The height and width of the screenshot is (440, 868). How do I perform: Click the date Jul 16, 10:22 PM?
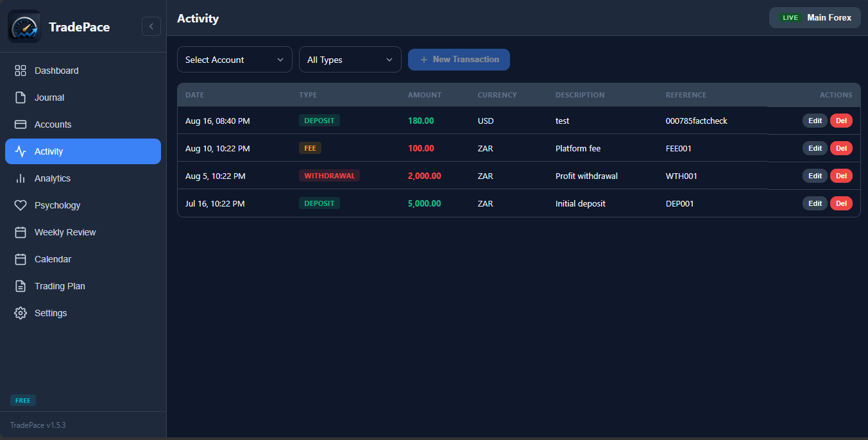215,203
